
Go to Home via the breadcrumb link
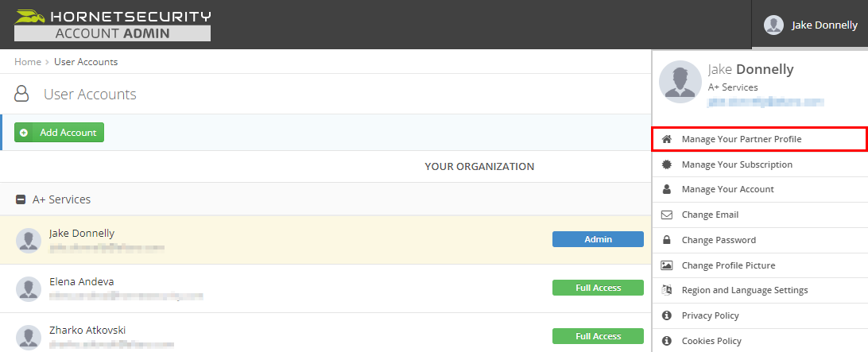(x=28, y=62)
